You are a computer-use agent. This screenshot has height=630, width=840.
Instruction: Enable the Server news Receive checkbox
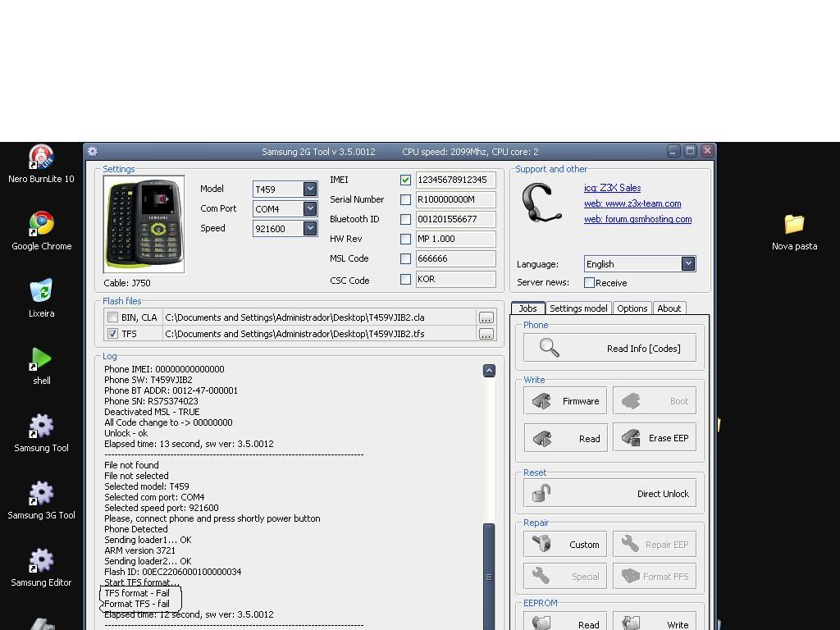tap(589, 283)
